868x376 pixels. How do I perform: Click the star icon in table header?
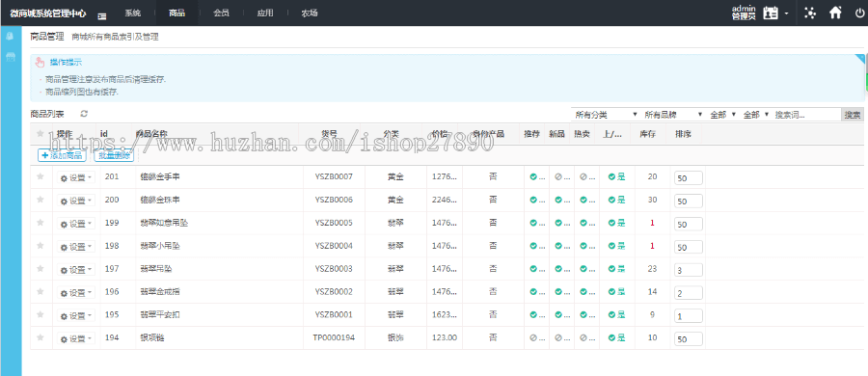point(40,133)
